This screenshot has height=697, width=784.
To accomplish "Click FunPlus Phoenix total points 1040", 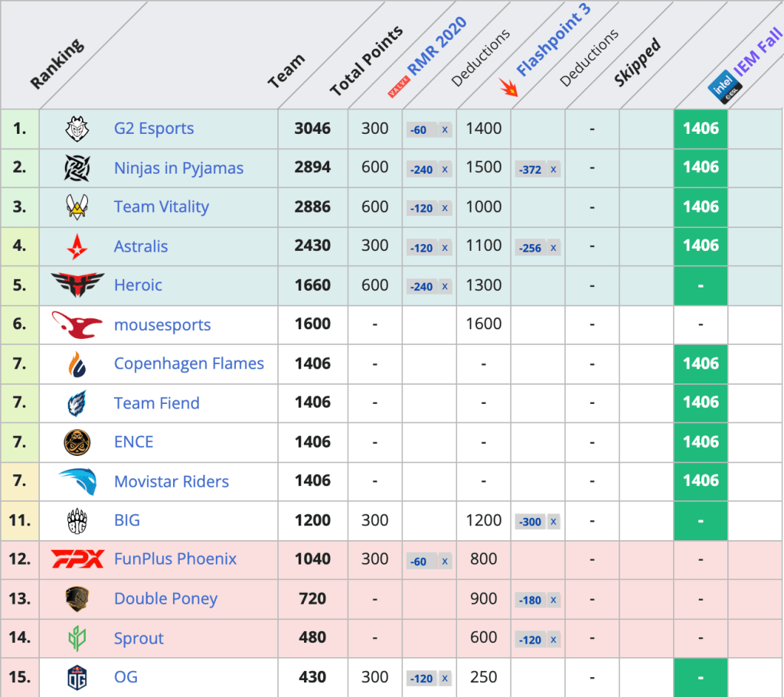I will point(312,559).
